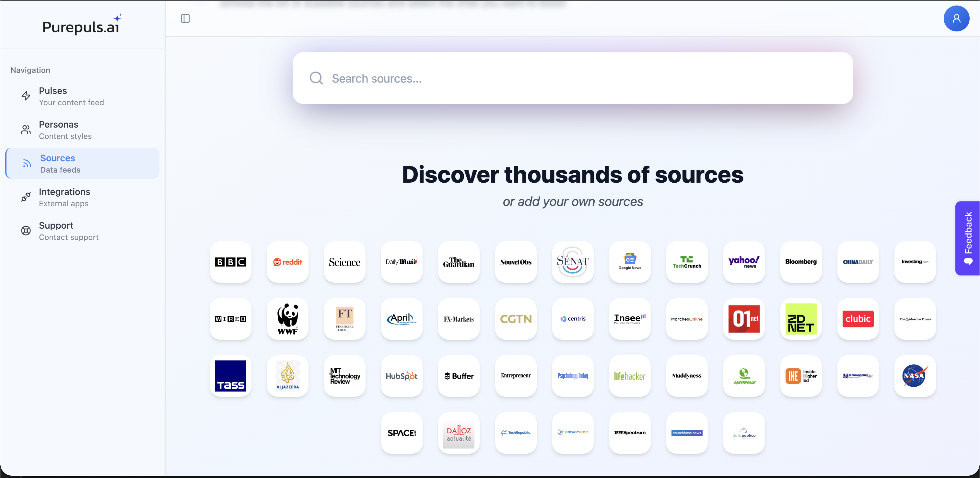Viewport: 980px width, 478px height.
Task: Collapse the sidebar with the panel icon
Action: [x=186, y=18]
